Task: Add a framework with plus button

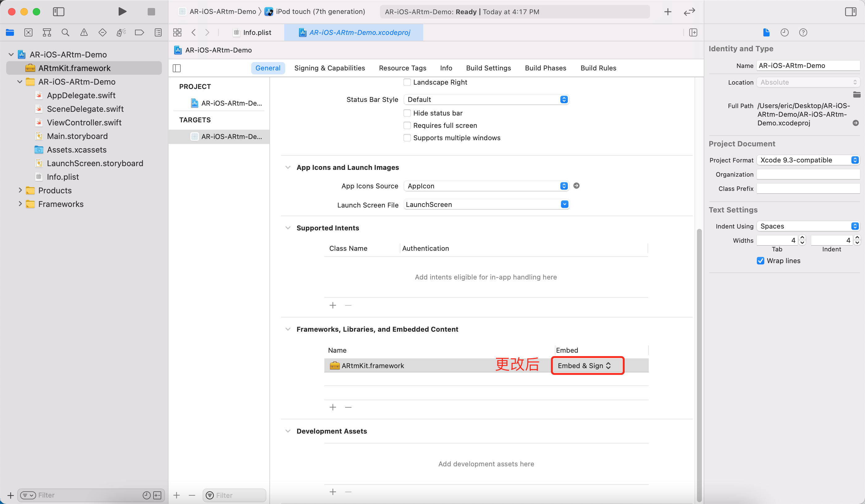Action: point(333,407)
